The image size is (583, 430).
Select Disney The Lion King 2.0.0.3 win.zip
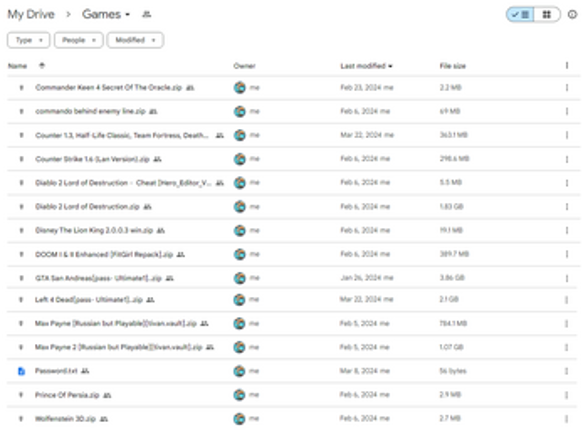pos(94,230)
